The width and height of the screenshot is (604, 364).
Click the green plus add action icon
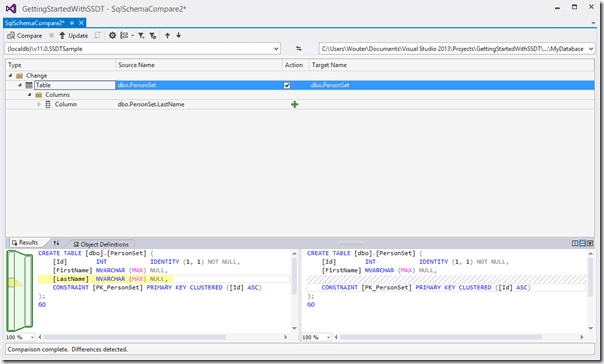[x=295, y=104]
